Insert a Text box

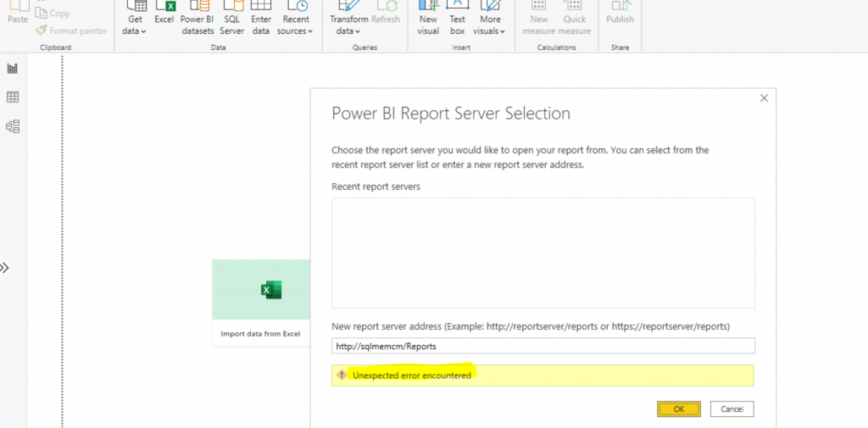click(x=457, y=19)
